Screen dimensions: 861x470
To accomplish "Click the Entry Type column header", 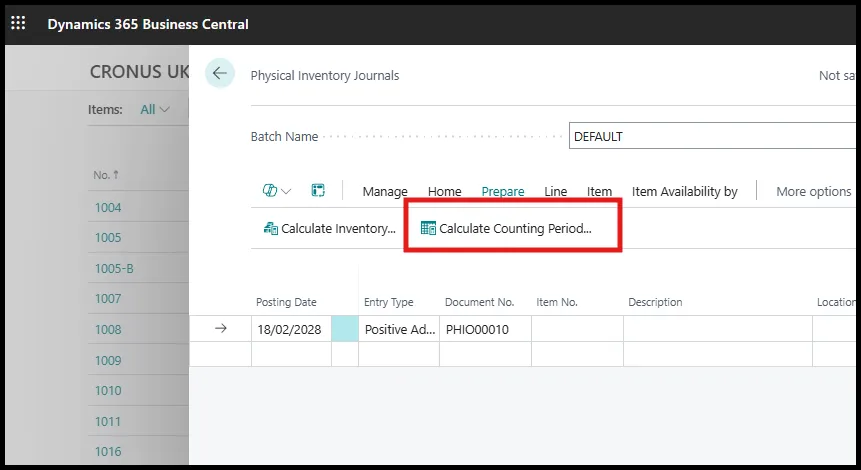I will [389, 302].
